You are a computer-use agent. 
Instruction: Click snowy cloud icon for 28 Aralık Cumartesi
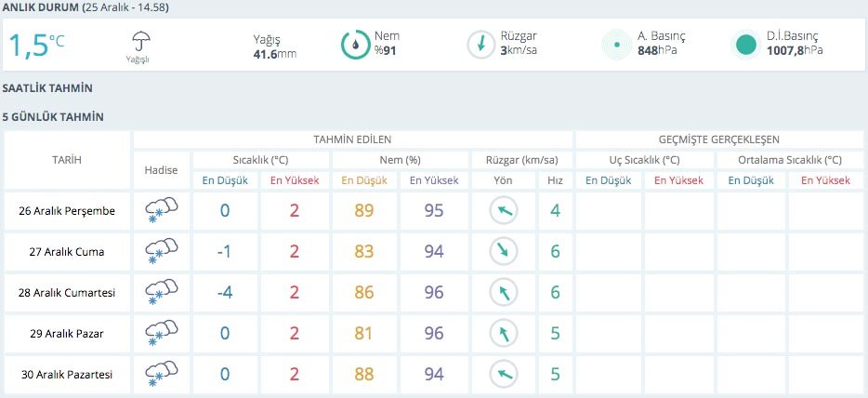[x=162, y=292]
